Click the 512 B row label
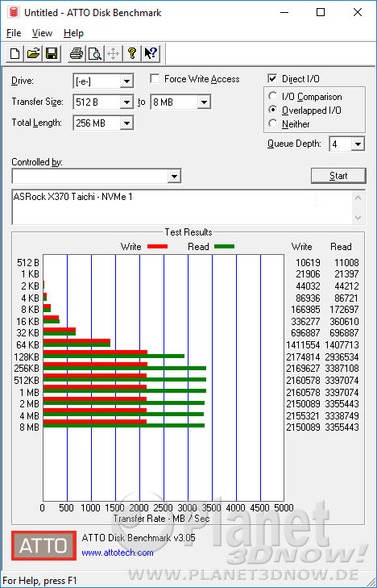377x588 pixels. (28, 263)
